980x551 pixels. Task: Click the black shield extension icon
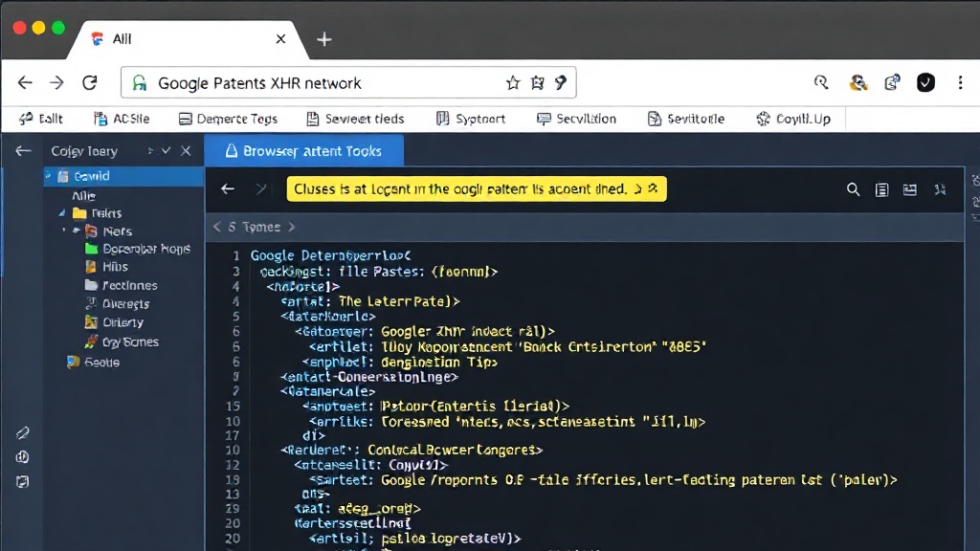[x=925, y=82]
